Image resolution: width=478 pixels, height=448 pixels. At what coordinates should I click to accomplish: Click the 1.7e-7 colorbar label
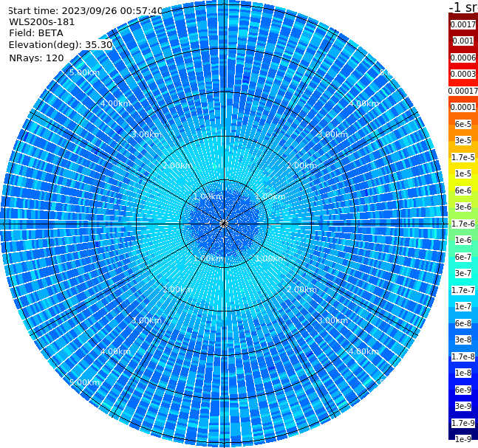coord(463,290)
